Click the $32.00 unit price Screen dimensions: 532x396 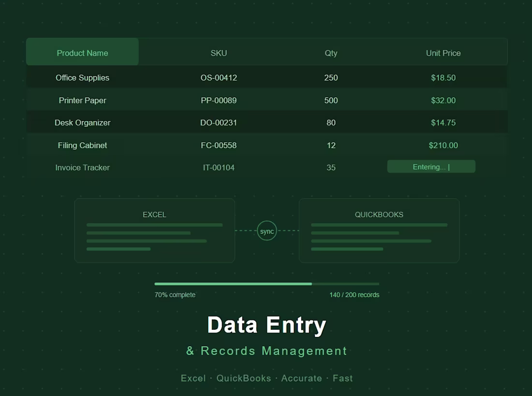click(x=443, y=101)
